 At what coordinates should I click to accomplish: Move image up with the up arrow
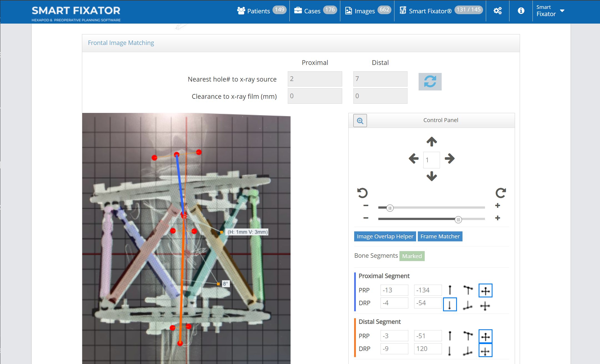click(432, 141)
